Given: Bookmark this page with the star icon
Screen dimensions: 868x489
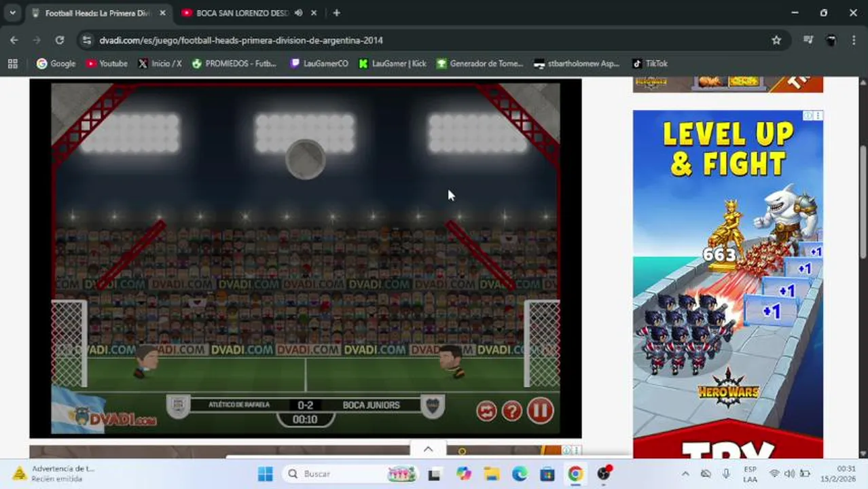Looking at the screenshot, I should [x=776, y=40].
